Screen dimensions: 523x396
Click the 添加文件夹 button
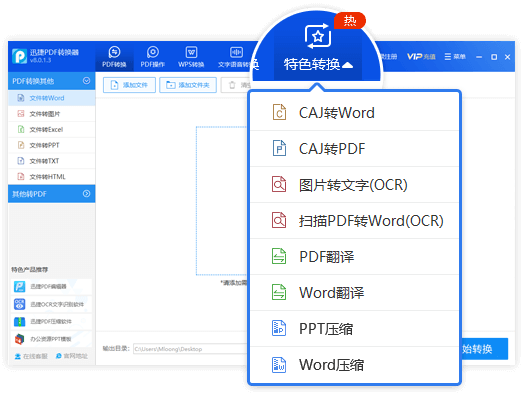(x=188, y=85)
